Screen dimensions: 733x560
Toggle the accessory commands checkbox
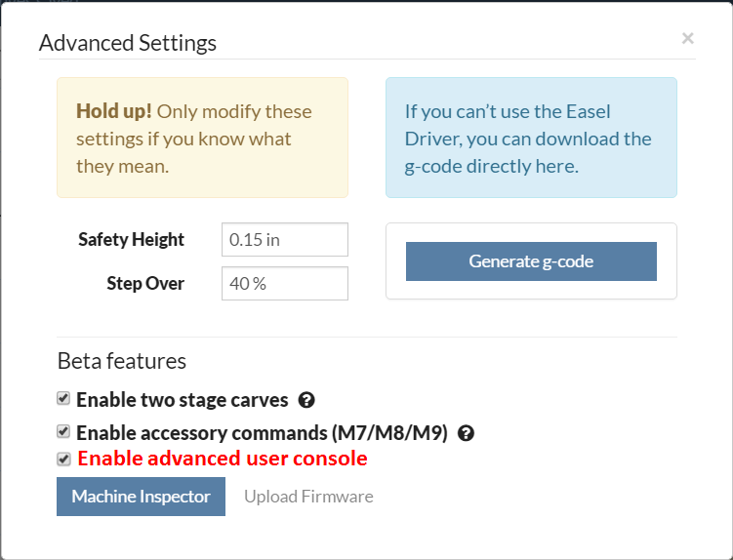click(63, 431)
